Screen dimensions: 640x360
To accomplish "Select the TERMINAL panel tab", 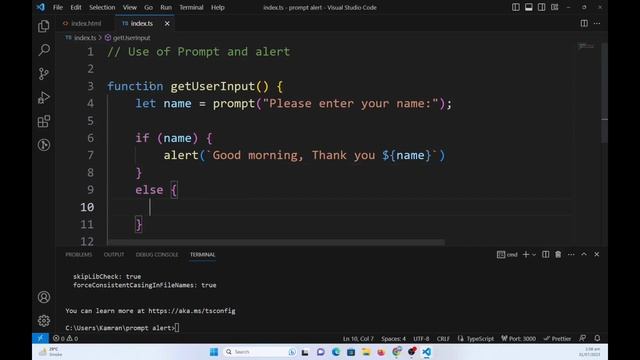I will tap(202, 255).
